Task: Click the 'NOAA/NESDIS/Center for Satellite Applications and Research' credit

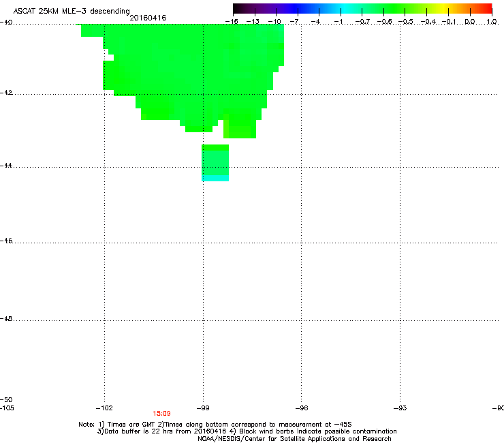Action: pos(294,439)
